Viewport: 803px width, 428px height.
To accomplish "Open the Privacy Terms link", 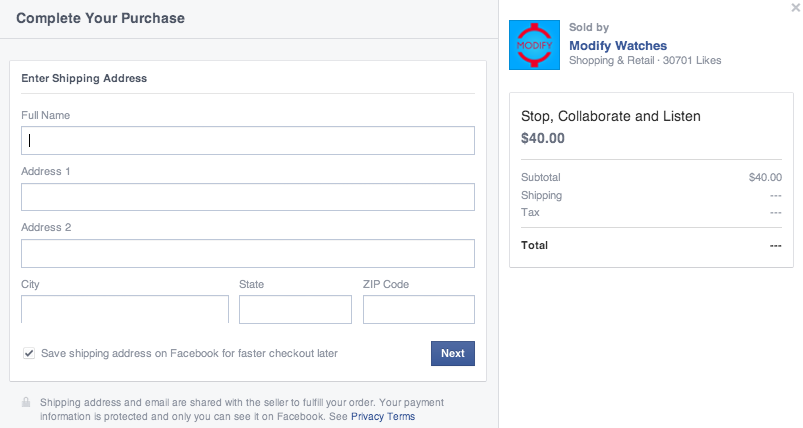I will pos(383,416).
